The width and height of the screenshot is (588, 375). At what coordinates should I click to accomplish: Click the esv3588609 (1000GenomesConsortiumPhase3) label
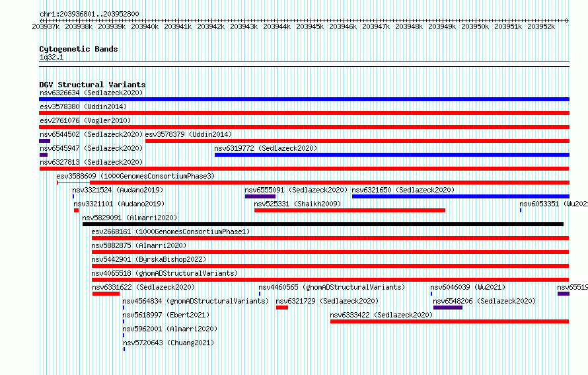tap(135, 176)
